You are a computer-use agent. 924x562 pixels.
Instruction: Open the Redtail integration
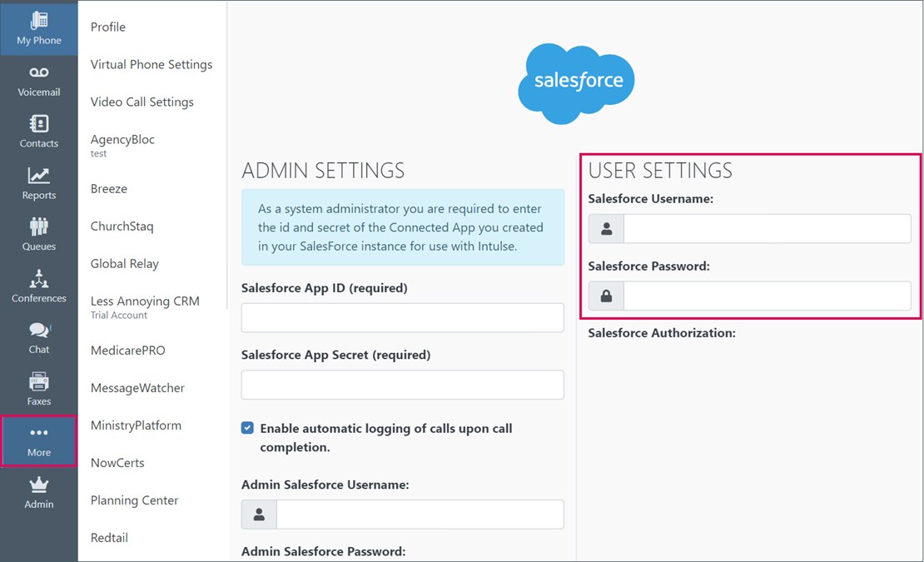(109, 538)
